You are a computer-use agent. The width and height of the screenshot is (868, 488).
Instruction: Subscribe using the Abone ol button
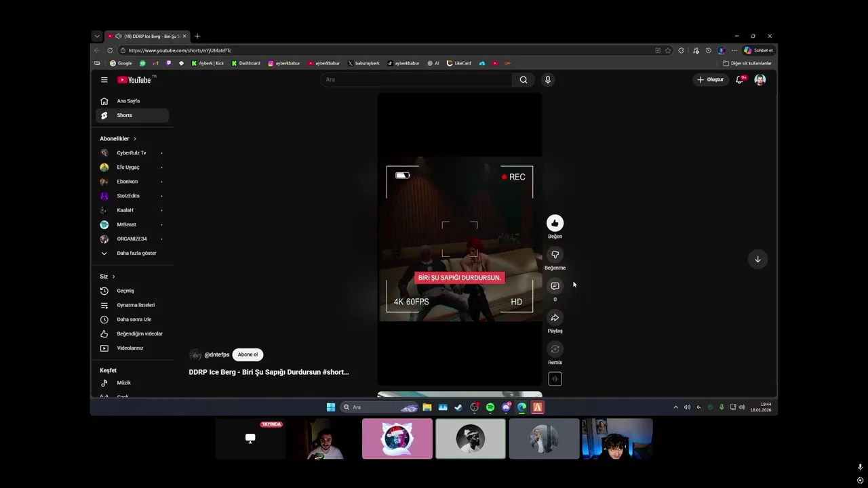(248, 354)
